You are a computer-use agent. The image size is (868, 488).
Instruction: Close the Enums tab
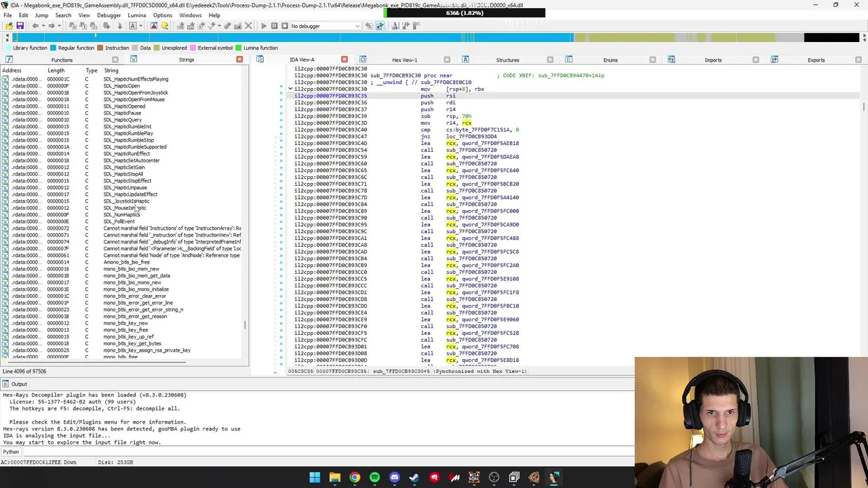[x=652, y=60]
